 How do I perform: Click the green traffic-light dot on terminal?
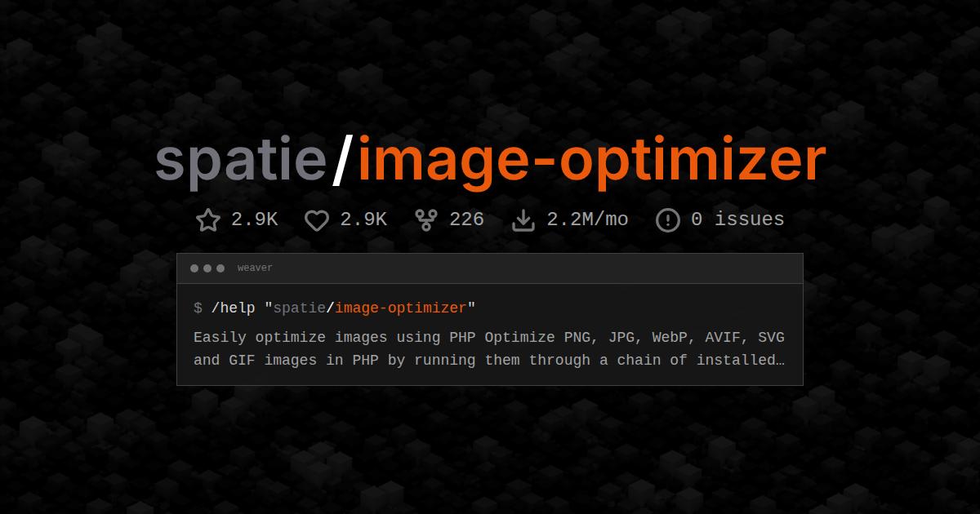pos(220,268)
